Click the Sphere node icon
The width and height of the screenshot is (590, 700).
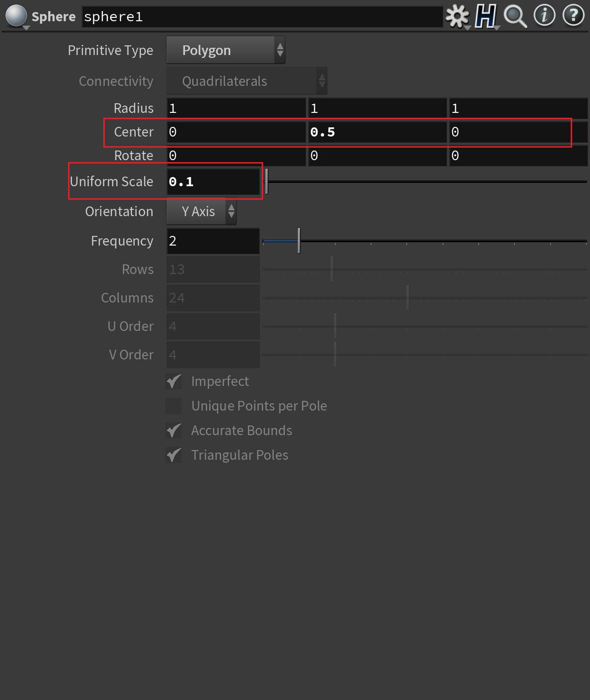pyautogui.click(x=16, y=15)
